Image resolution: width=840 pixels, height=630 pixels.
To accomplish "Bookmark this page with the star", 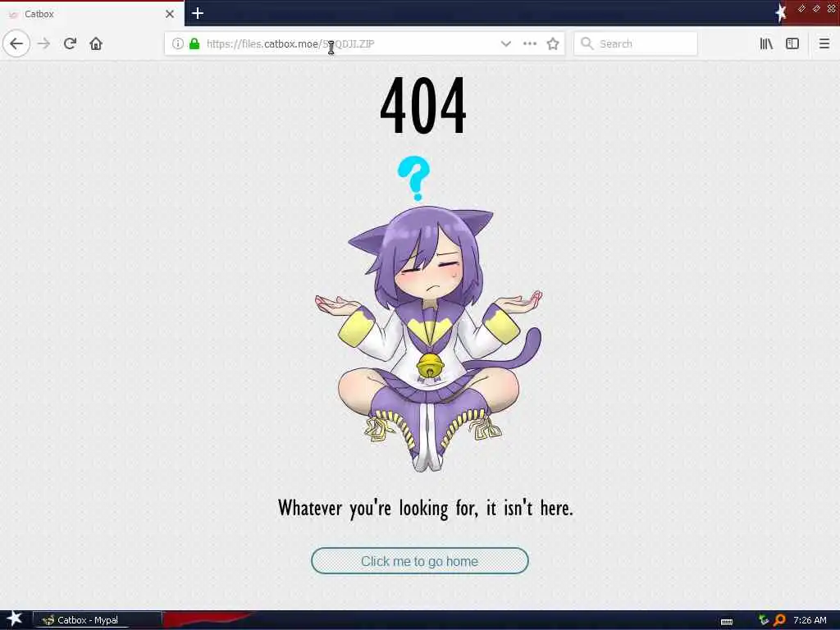I will tap(553, 43).
